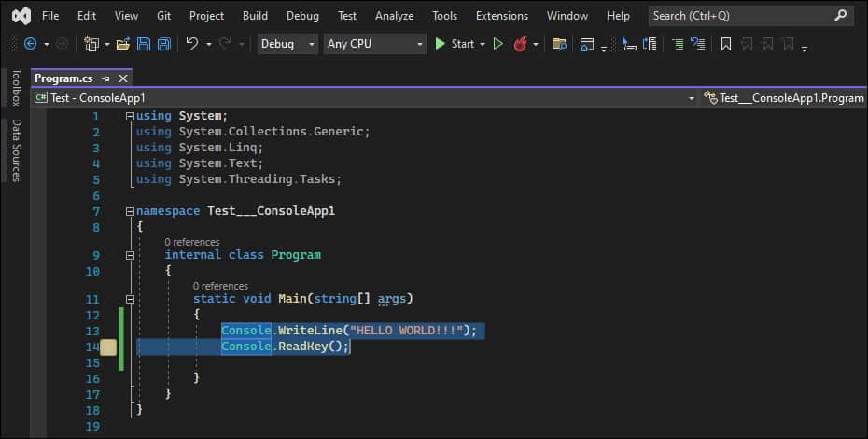Screen dimensions: 868x439
Task: Click 0 references above Program class
Action: click(191, 242)
